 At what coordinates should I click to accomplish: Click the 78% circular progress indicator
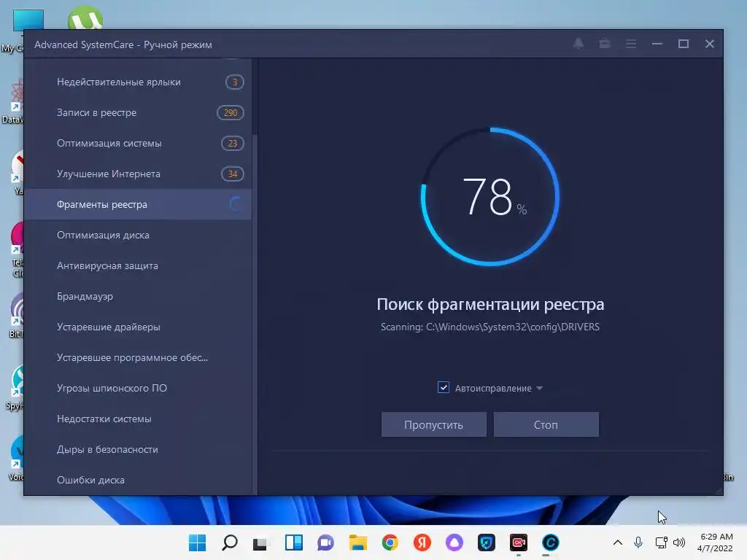pos(490,196)
